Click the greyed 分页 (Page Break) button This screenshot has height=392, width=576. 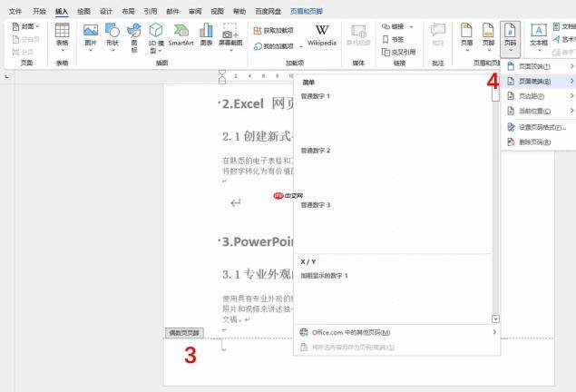23,52
